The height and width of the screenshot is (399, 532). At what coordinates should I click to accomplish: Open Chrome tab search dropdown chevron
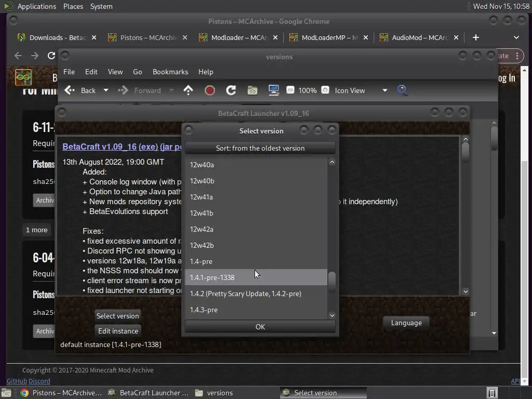[x=516, y=37]
